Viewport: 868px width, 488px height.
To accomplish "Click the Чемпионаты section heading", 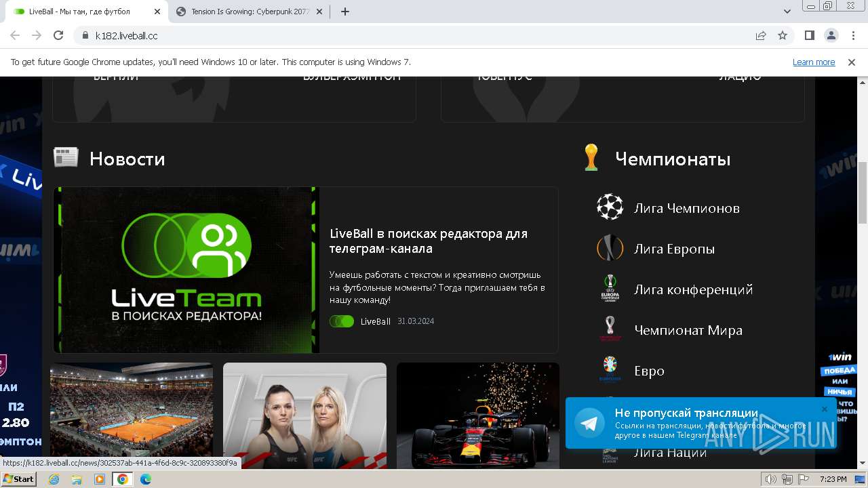I will [673, 159].
